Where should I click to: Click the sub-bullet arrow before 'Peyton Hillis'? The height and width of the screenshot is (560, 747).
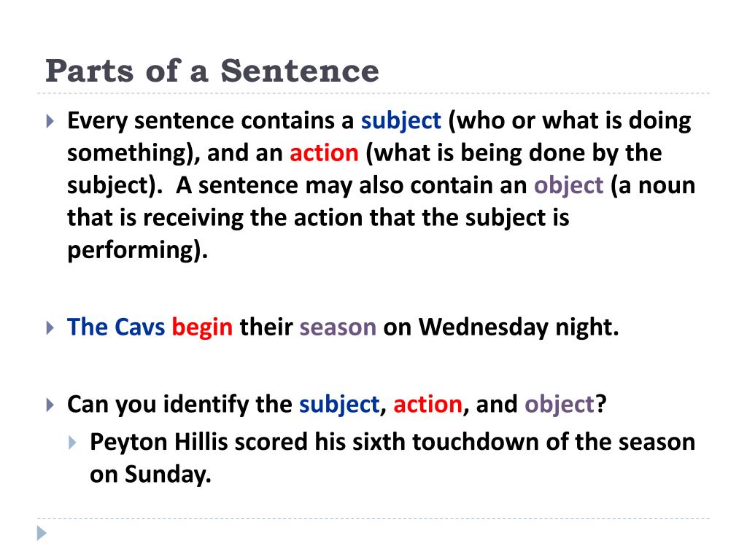pyautogui.click(x=72, y=443)
